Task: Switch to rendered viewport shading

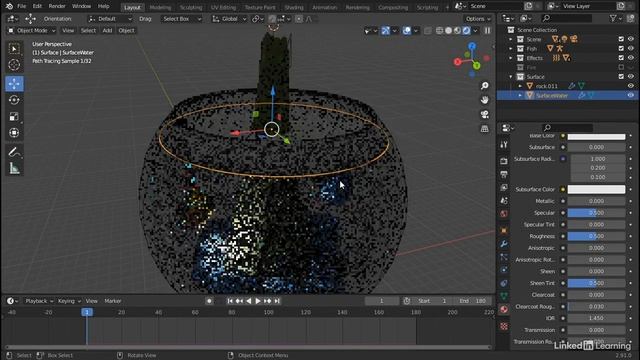Action: (x=466, y=31)
